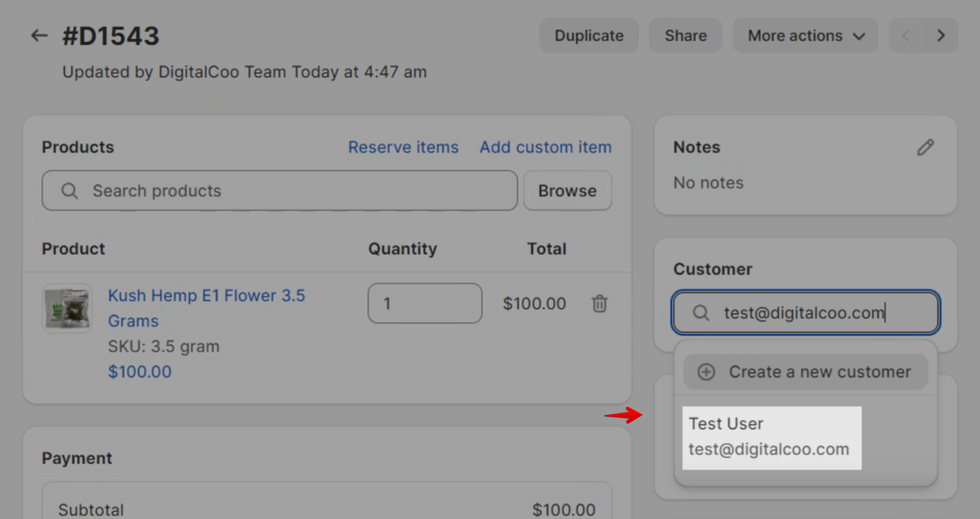Click Reserve items
The height and width of the screenshot is (519, 980).
(x=403, y=147)
